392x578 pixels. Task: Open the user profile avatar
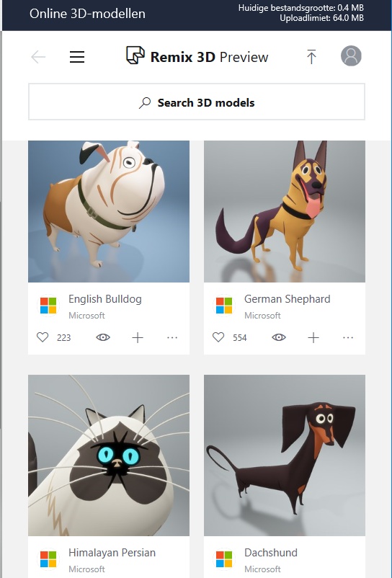coord(351,56)
